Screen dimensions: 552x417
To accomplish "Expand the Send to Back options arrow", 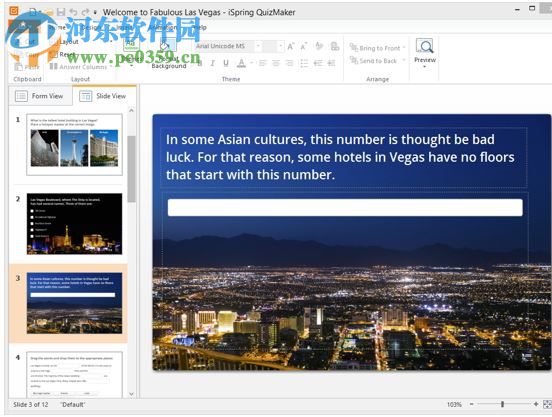I will click(x=404, y=61).
